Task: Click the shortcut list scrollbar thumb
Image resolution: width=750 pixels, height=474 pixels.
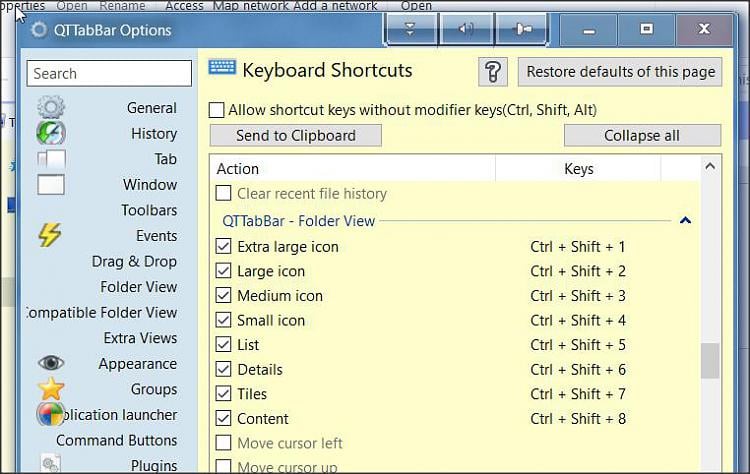Action: coord(710,361)
